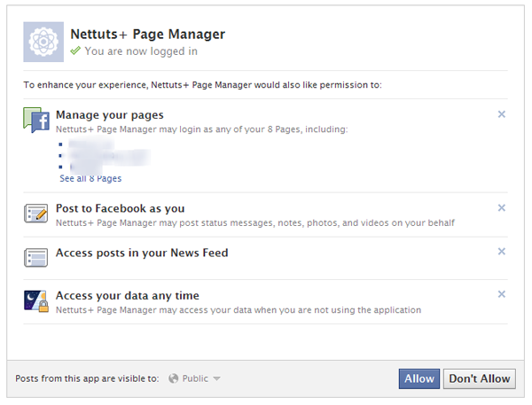Screen dimensions: 532x405
Task: Click the 'You are now logged in' text
Action: pyautogui.click(x=141, y=51)
